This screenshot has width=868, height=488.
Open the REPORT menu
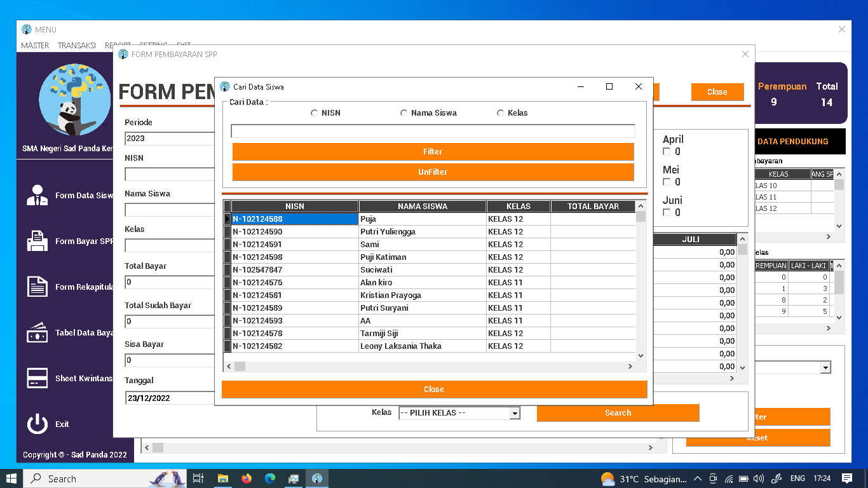pyautogui.click(x=118, y=45)
